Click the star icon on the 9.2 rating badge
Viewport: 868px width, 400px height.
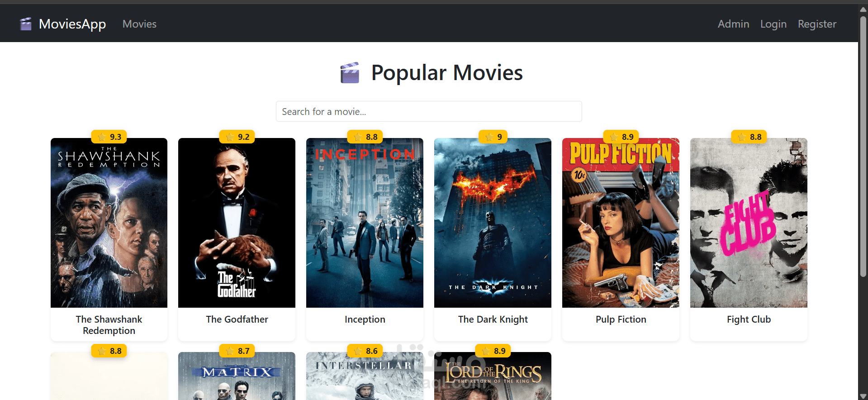[230, 137]
